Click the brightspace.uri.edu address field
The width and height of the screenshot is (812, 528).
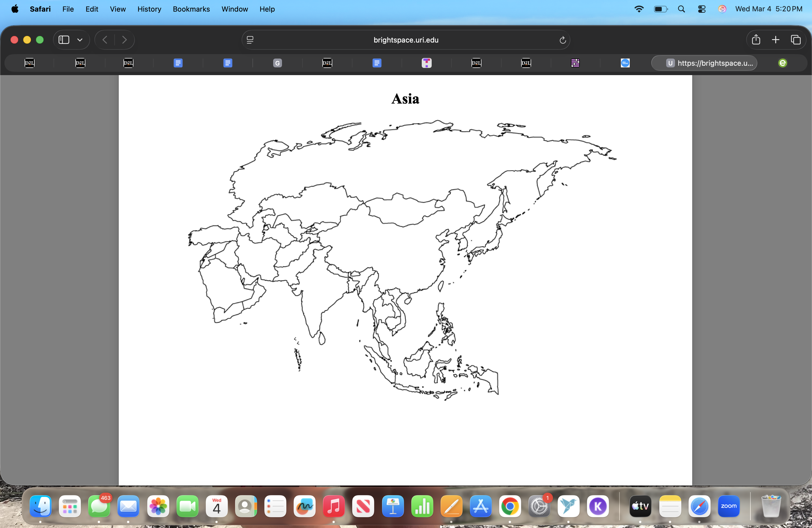[406, 40]
